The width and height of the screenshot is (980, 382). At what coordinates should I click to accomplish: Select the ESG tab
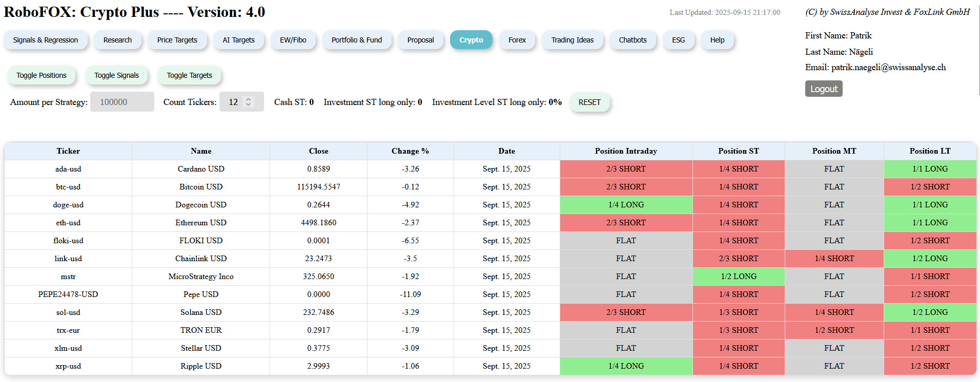pos(678,40)
